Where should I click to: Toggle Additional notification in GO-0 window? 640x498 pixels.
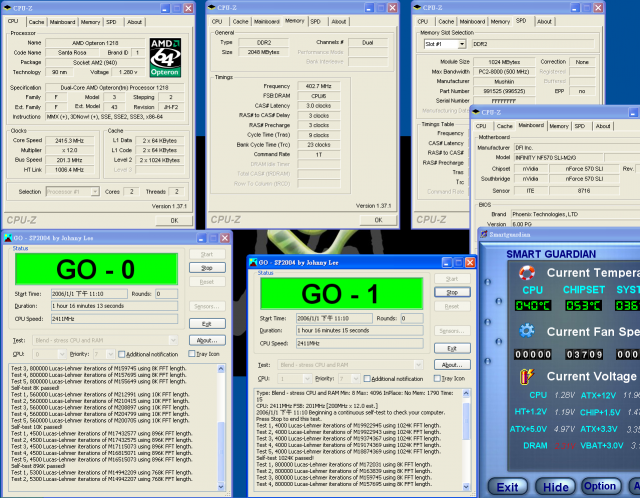(x=121, y=354)
